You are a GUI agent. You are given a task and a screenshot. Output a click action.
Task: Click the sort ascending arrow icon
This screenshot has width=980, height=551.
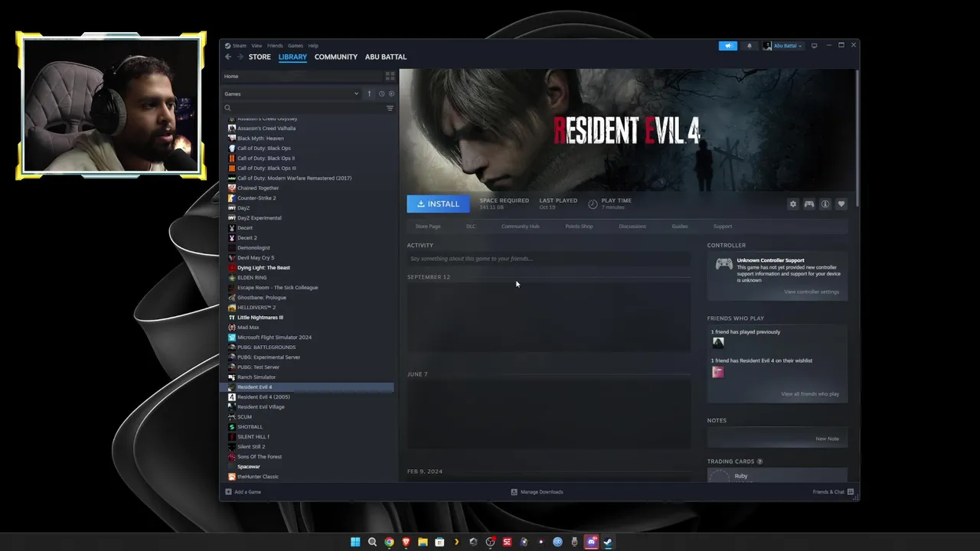(369, 93)
